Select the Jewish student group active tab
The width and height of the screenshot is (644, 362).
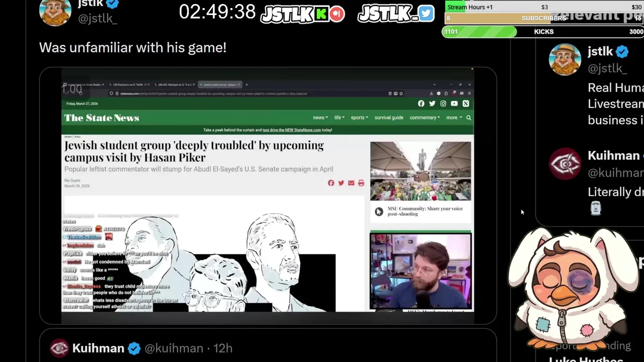(220, 84)
